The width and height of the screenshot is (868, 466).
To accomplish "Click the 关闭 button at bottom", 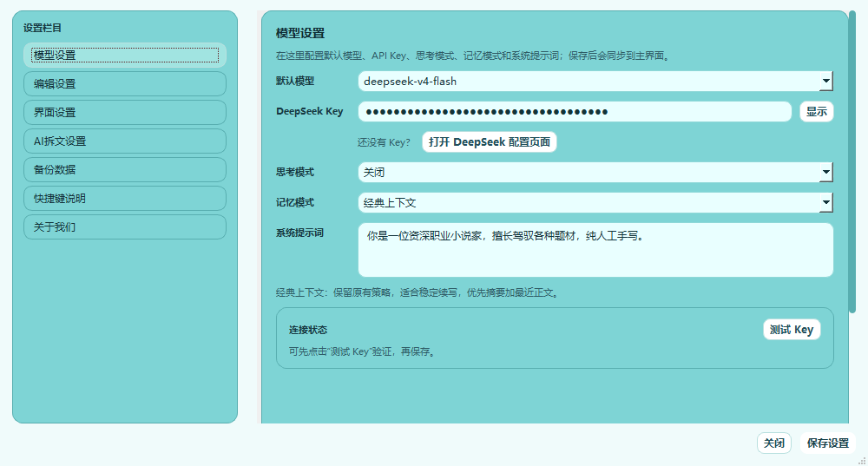I will pyautogui.click(x=774, y=443).
